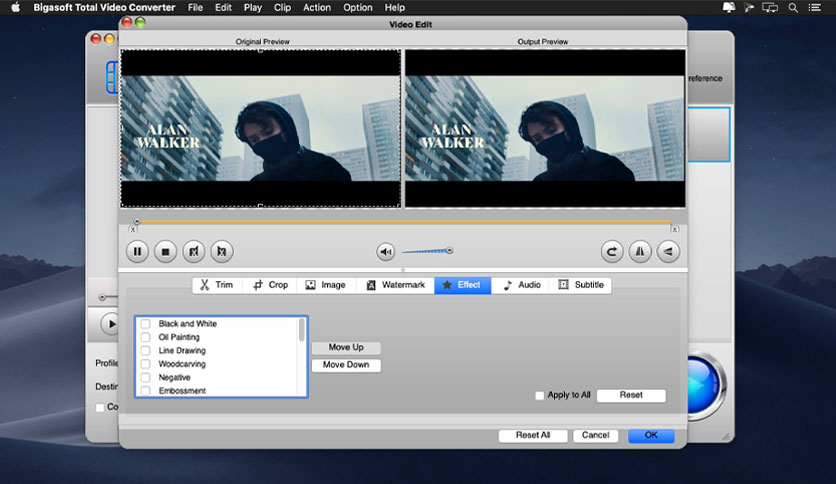This screenshot has height=484, width=836.
Task: Open Spotlight search in the menu bar
Action: tap(793, 7)
